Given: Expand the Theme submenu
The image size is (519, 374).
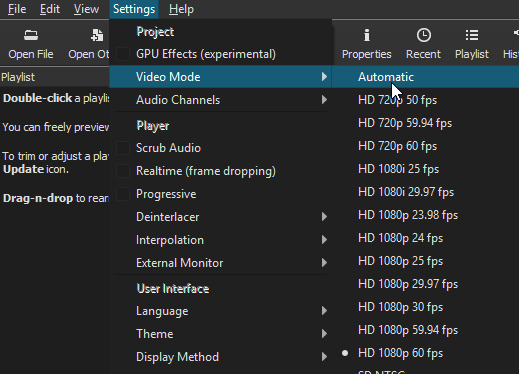Looking at the screenshot, I should 220,334.
